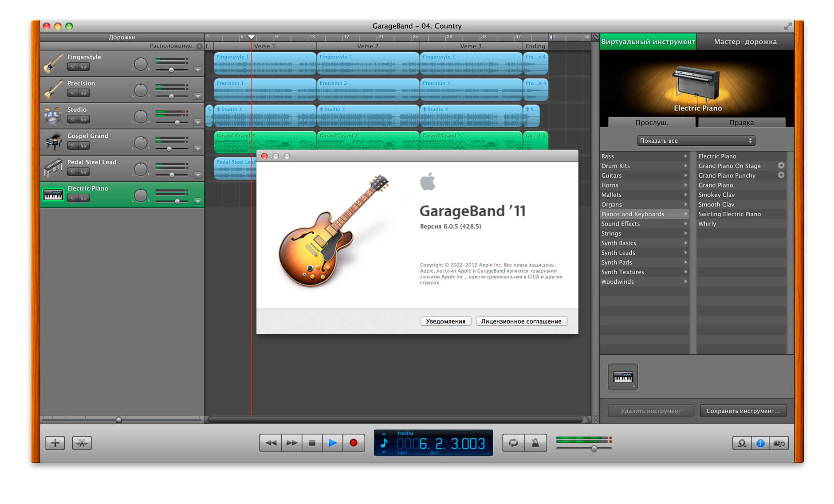Viewport: 834px width, 504px height.
Task: Add an arrangement region with the Расположение plus button
Action: (200, 46)
